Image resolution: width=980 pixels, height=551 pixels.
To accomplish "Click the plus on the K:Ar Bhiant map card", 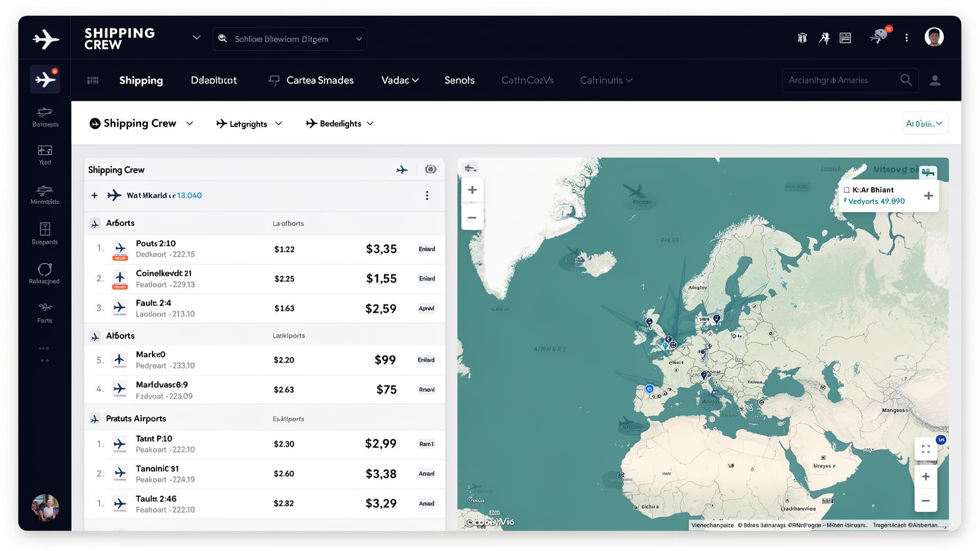I will [x=928, y=196].
